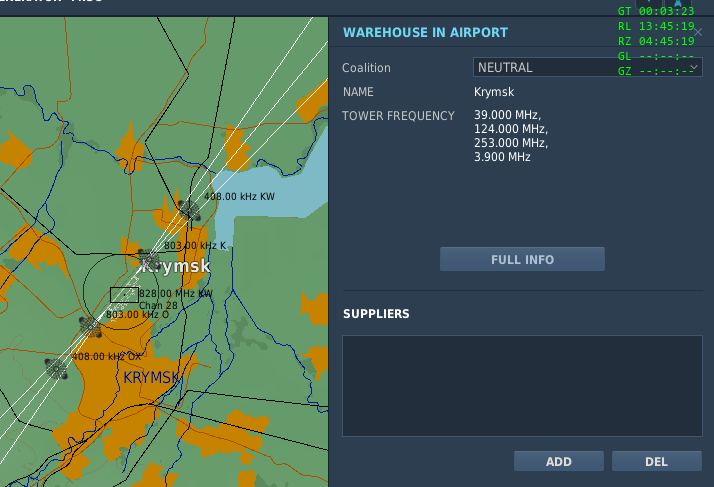
Task: Click the 39.000 MHz tower frequency
Action: tap(507, 115)
